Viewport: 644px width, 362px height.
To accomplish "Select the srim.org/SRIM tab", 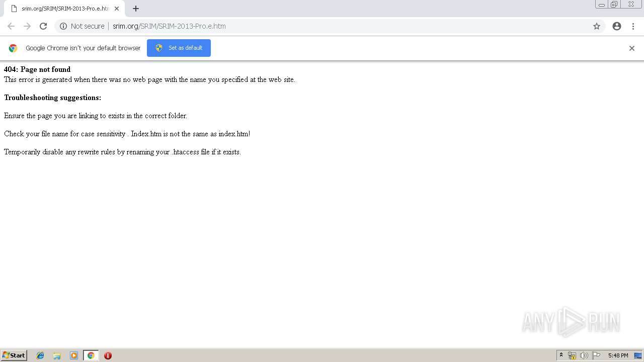I will pyautogui.click(x=64, y=9).
